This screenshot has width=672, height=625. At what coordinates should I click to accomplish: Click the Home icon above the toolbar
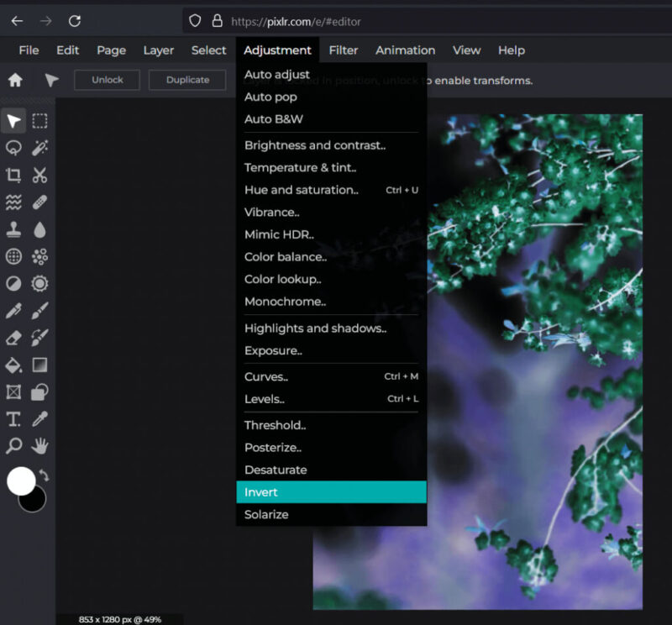point(12,80)
